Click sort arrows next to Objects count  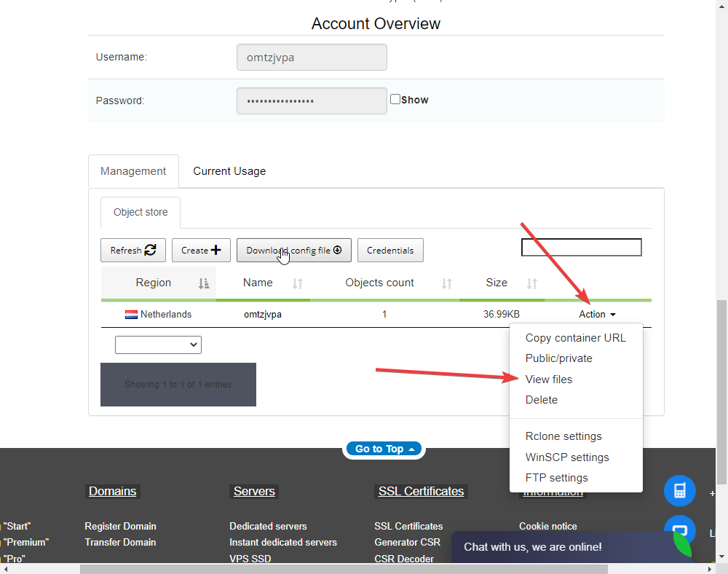point(447,283)
